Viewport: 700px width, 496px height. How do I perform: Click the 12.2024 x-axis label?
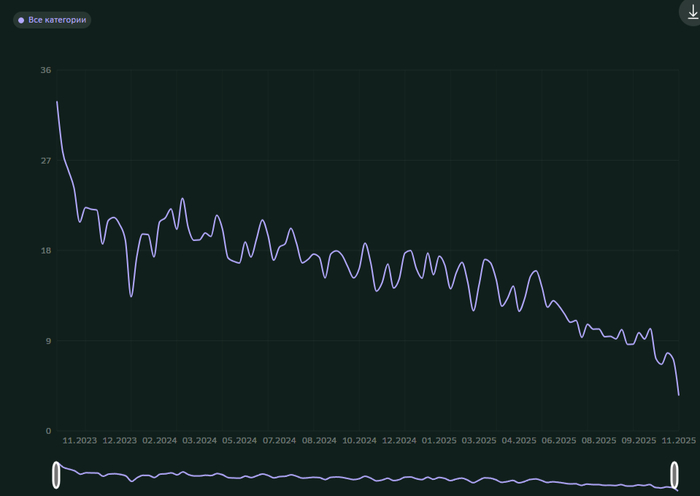pos(399,440)
